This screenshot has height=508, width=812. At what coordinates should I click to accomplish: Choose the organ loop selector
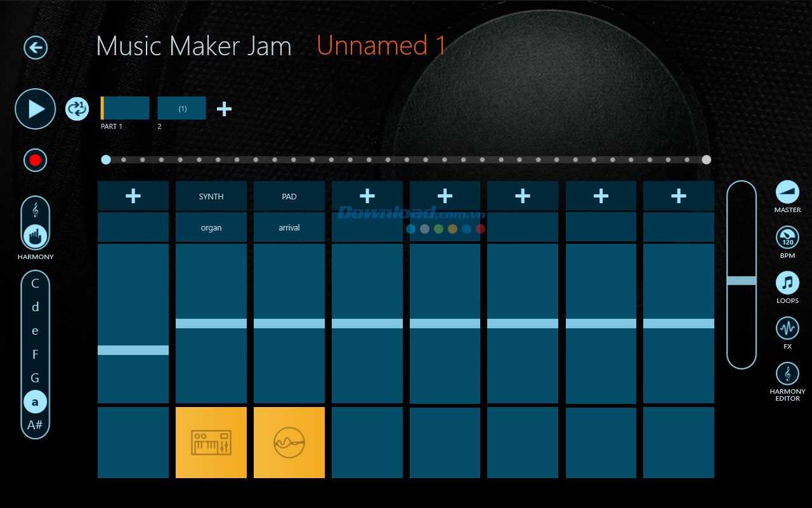[211, 227]
